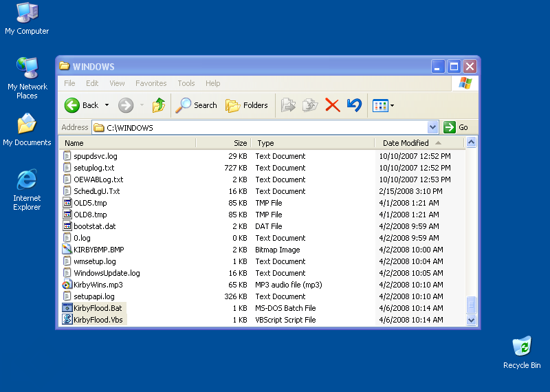The height and width of the screenshot is (392, 550).
Task: Open the Back history dropdown arrow
Action: click(107, 105)
